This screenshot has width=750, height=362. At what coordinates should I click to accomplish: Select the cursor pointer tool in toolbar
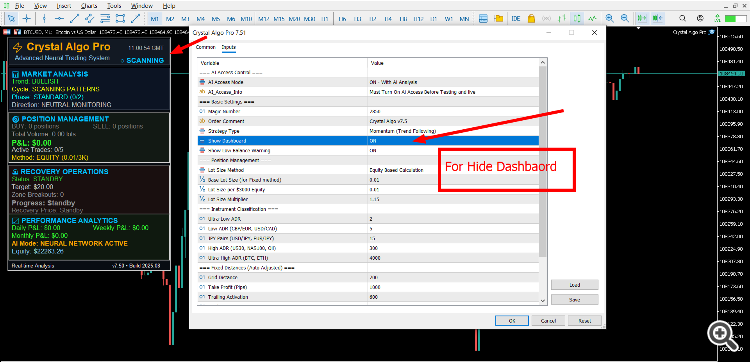tap(12, 19)
